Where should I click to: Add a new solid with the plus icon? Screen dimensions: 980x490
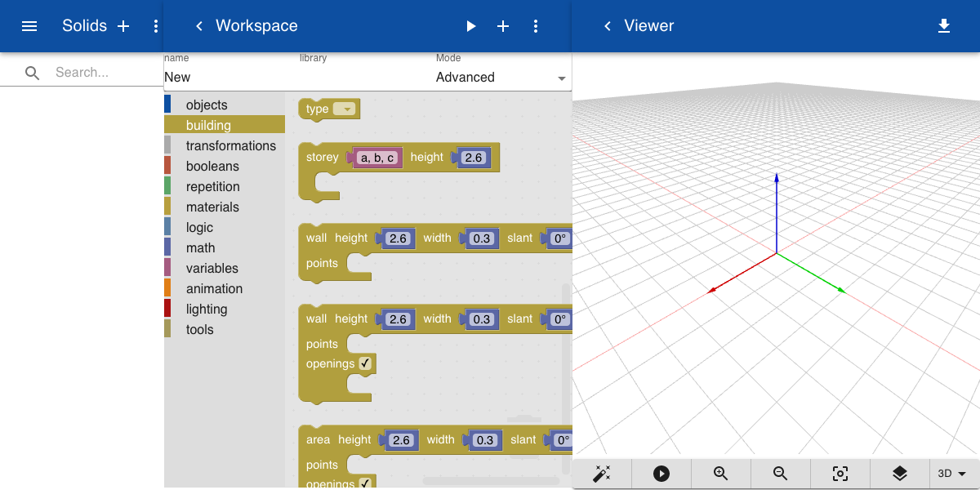click(x=123, y=26)
